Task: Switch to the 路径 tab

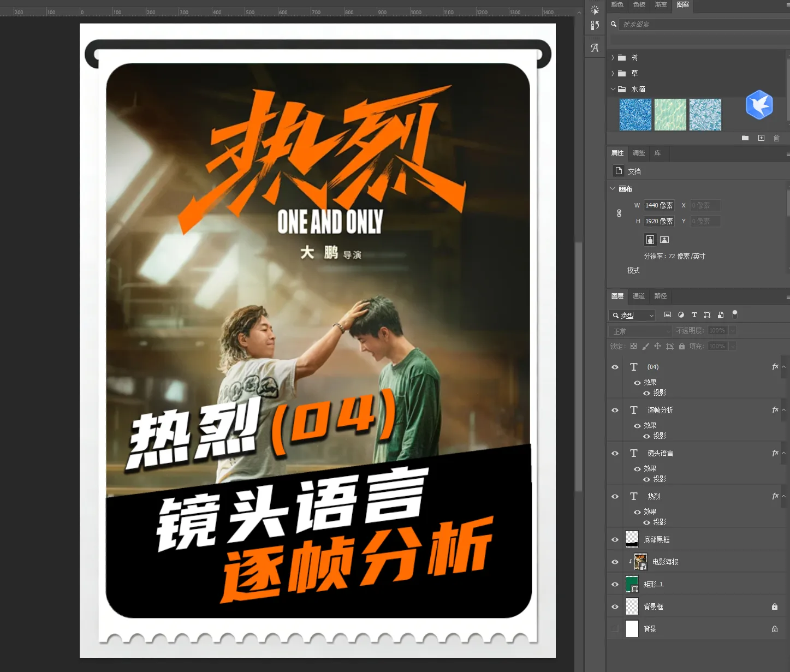Action: [x=661, y=296]
